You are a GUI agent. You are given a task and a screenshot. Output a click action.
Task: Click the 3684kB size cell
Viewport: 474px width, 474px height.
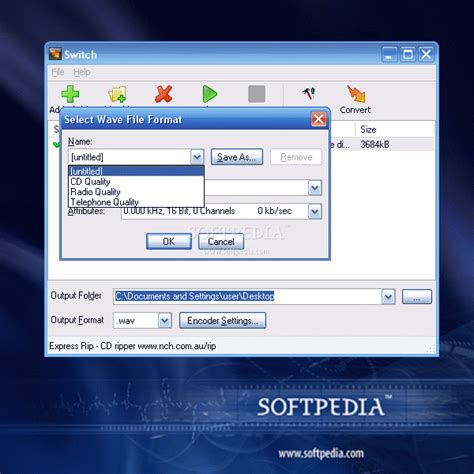pyautogui.click(x=375, y=145)
